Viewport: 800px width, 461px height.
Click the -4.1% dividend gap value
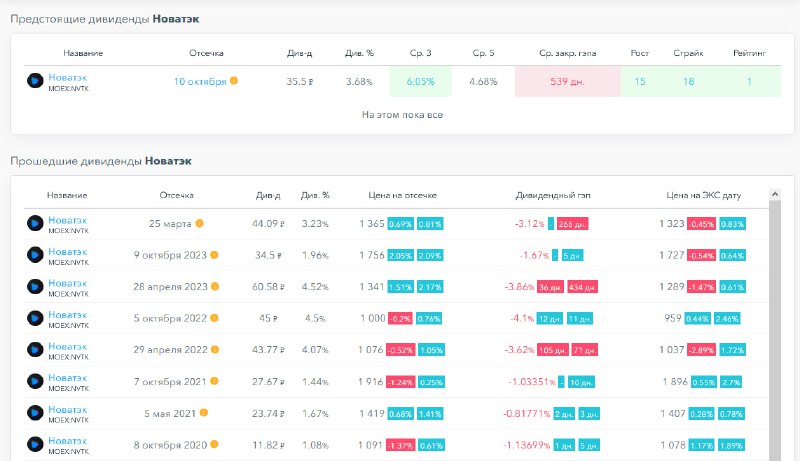click(522, 319)
